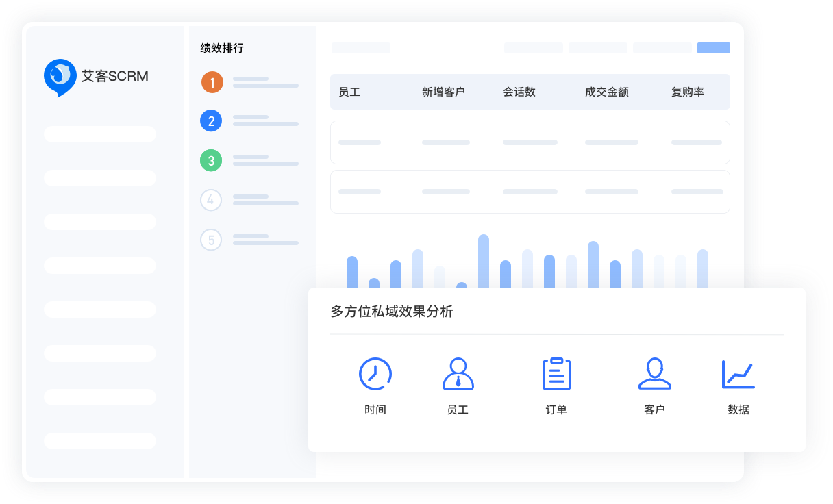Screen dimensions: 833x504
Task: Select the rank 5 outlined badge
Action: tap(211, 240)
